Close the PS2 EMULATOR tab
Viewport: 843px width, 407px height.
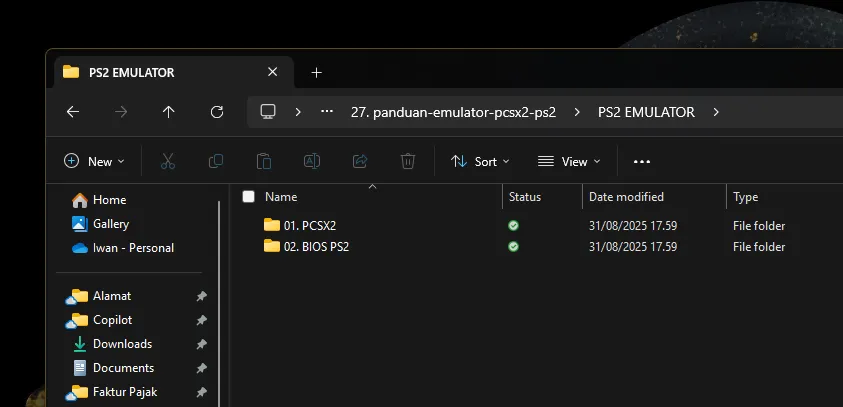(273, 72)
